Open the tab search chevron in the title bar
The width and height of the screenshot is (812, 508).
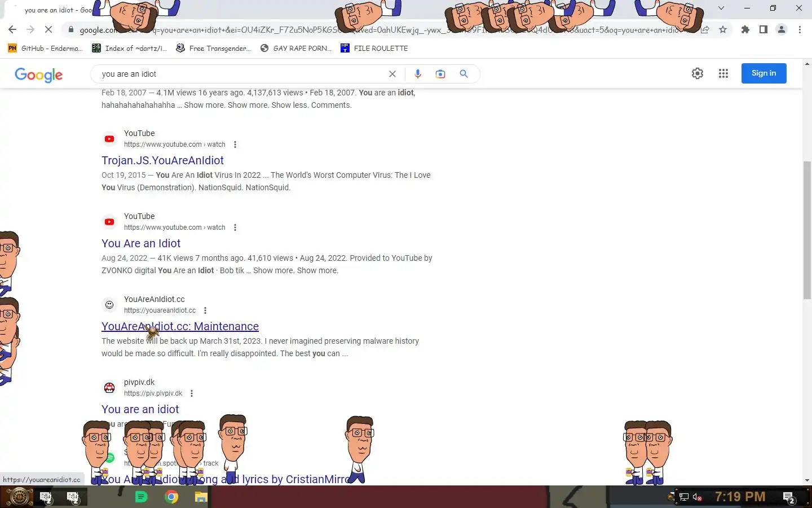pos(721,8)
